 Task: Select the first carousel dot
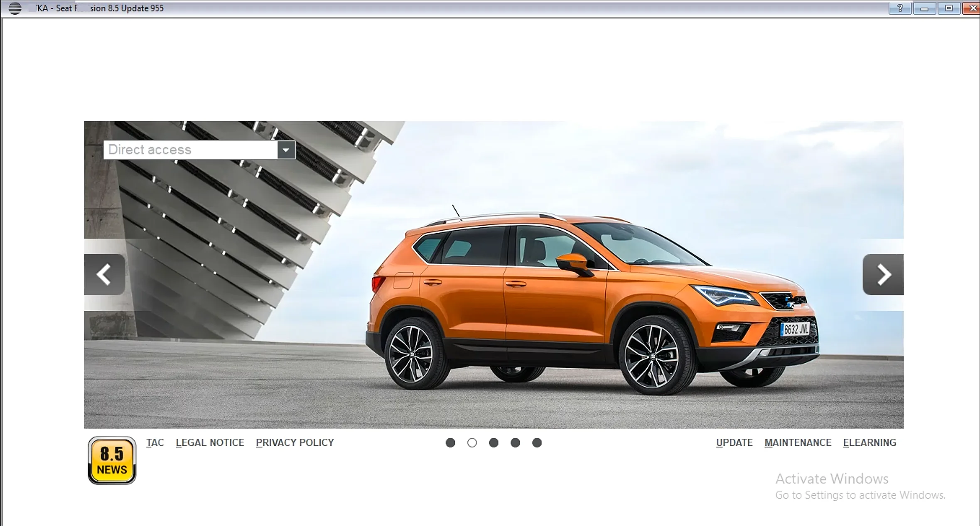[x=450, y=443]
